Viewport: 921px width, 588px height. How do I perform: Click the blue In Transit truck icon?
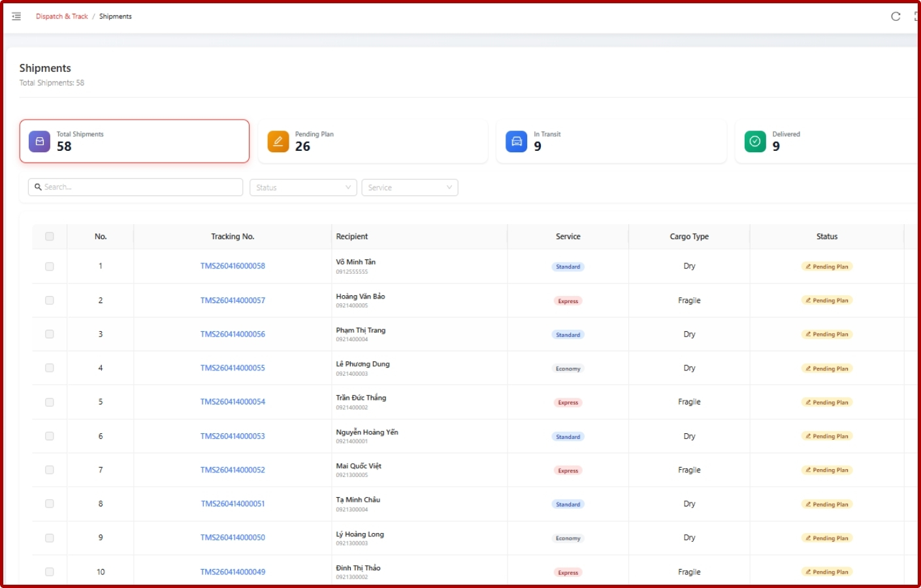[x=516, y=141]
